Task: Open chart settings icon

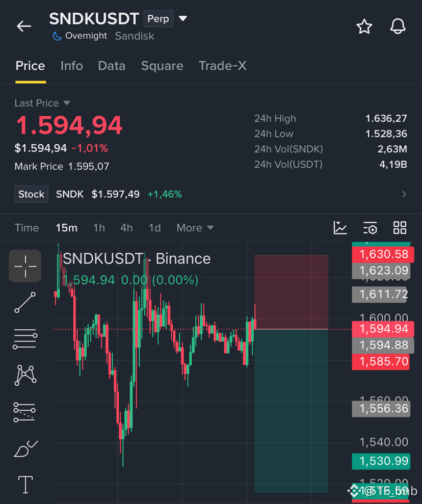Action: [370, 228]
